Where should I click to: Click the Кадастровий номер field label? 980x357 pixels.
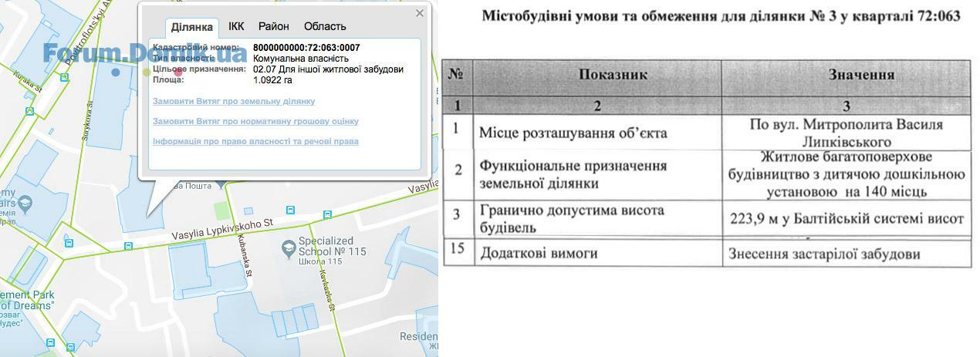click(196, 48)
